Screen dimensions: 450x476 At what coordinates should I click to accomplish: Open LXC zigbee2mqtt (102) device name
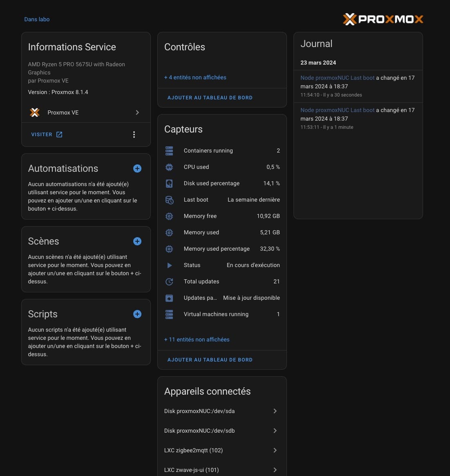(193, 451)
